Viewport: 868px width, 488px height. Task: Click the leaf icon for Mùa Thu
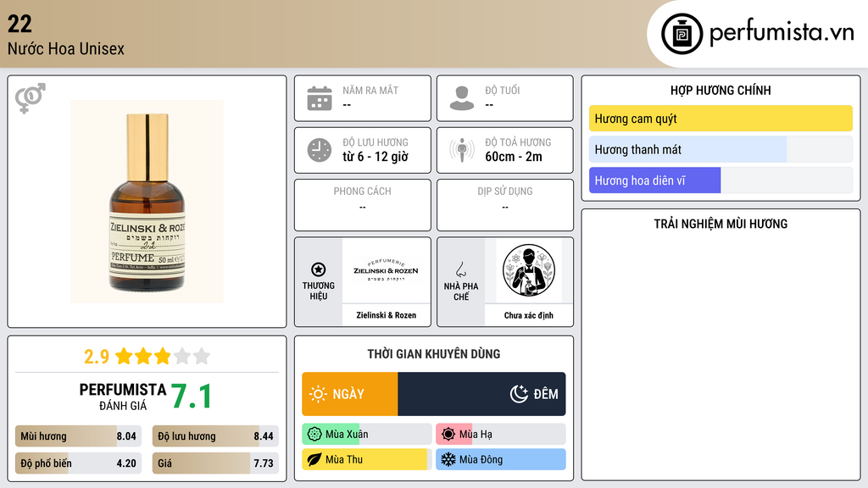point(314,459)
